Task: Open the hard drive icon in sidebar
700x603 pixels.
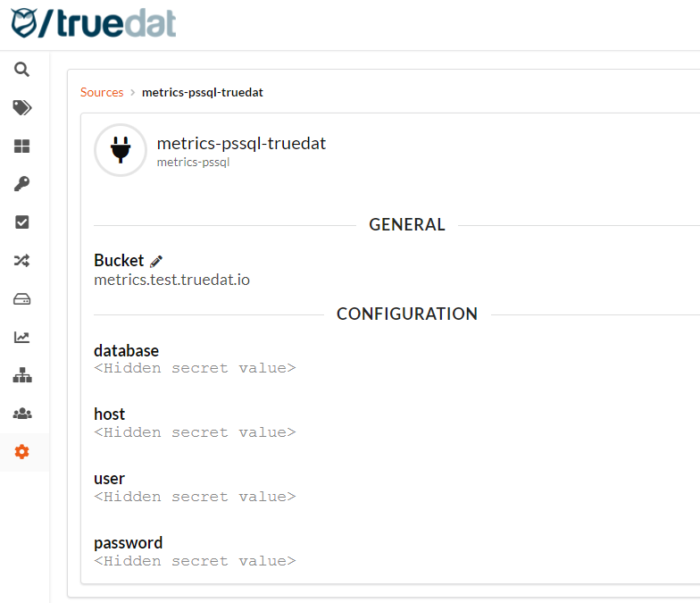Action: (x=22, y=299)
